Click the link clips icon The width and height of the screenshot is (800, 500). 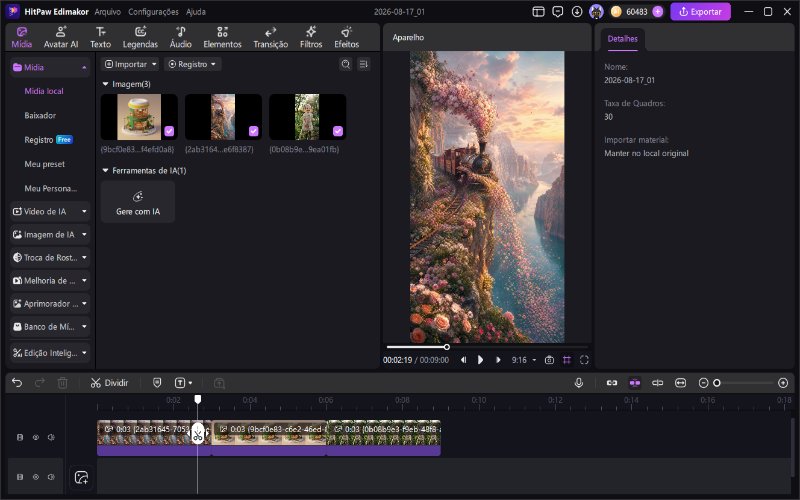pos(612,383)
